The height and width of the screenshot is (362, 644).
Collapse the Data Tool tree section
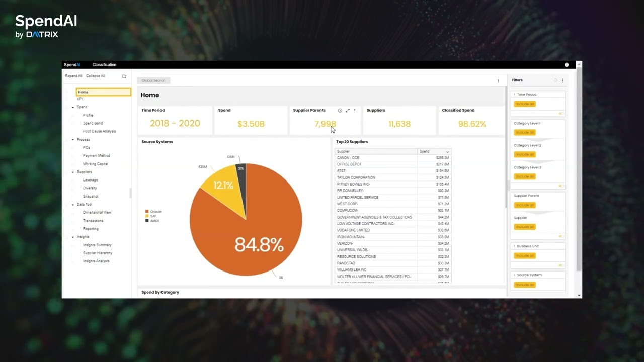[x=73, y=205]
